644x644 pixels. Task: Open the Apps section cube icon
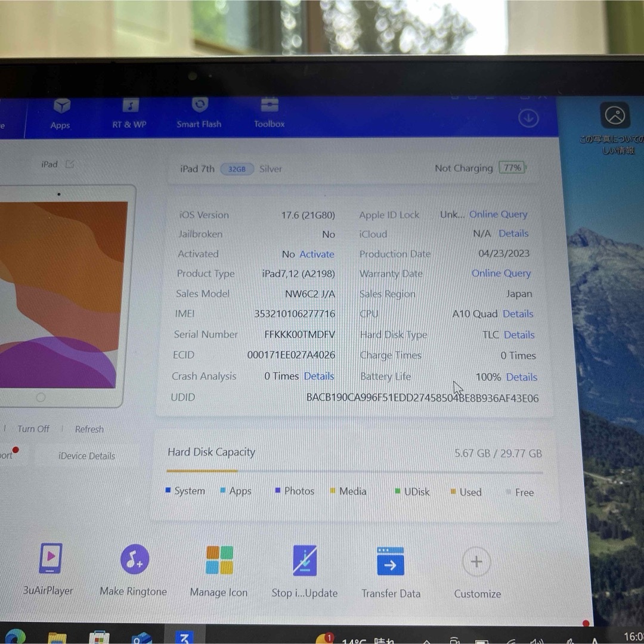[61, 106]
